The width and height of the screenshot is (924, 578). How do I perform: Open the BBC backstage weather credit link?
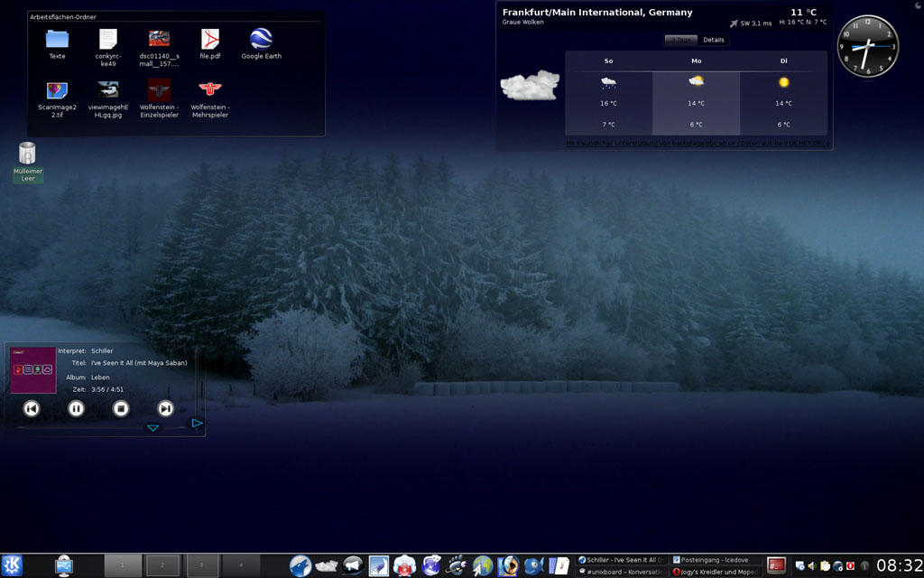(x=698, y=143)
